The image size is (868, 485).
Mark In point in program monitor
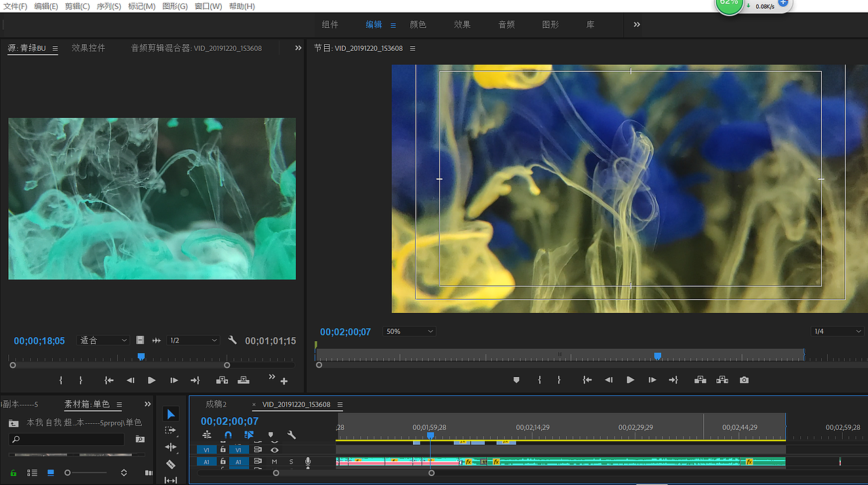pos(540,380)
